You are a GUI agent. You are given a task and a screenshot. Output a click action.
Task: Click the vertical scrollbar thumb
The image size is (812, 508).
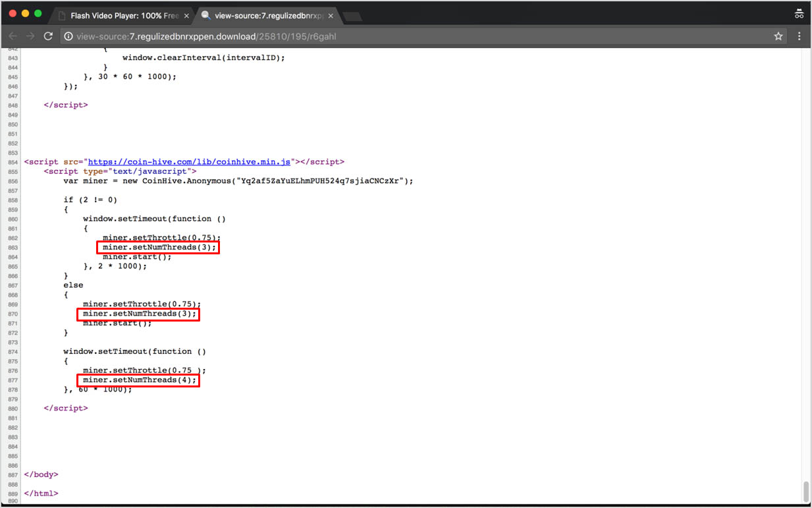coord(806,491)
